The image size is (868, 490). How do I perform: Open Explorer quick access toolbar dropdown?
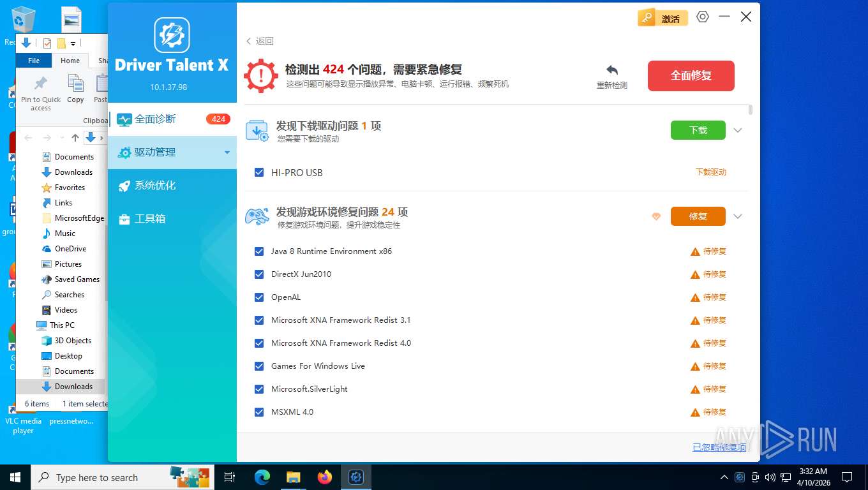[x=73, y=44]
